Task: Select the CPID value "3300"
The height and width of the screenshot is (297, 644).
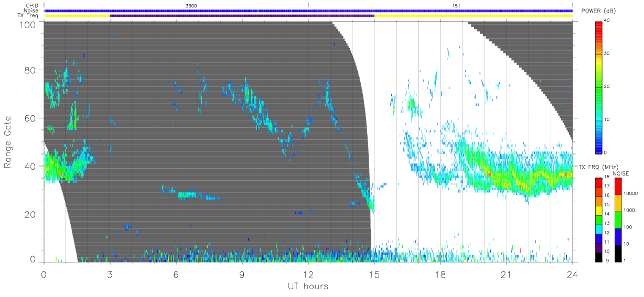Action: 191,5
